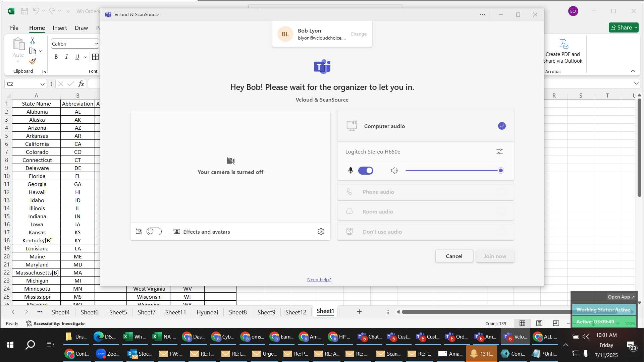Click the Insert Function fx icon
The height and width of the screenshot is (362, 644).
click(81, 84)
